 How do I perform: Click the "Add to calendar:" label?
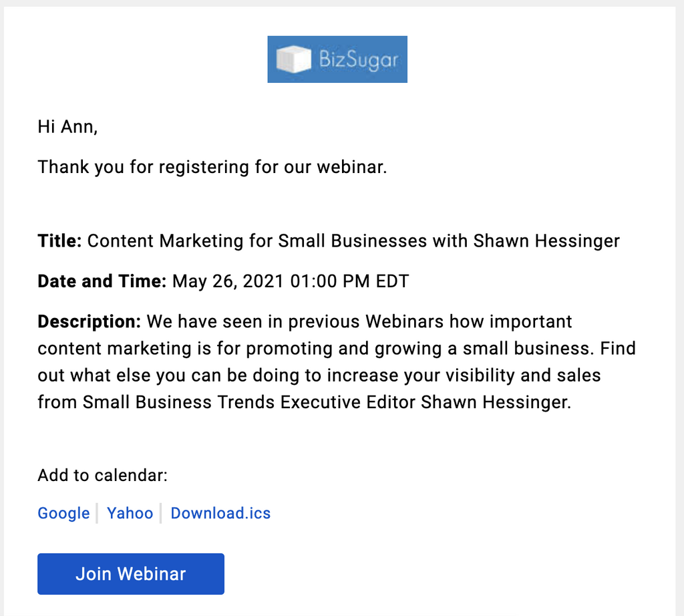point(102,475)
